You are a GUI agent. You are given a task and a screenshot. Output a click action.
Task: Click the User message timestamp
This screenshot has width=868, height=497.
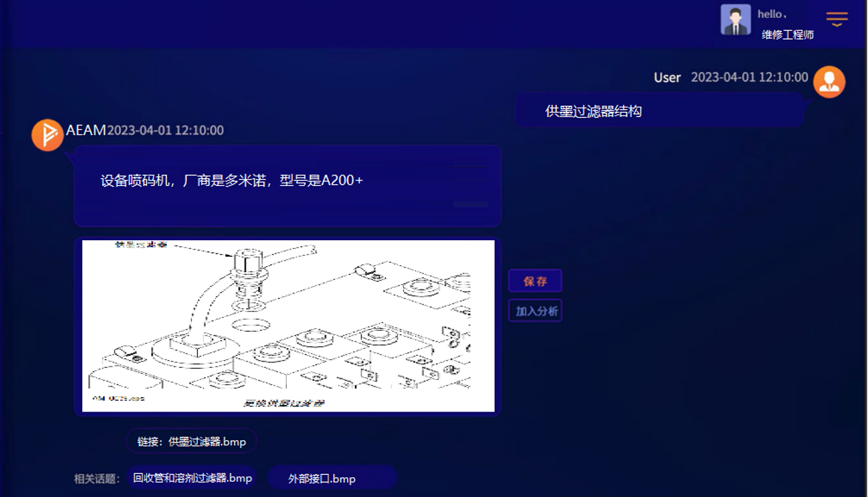tap(749, 77)
